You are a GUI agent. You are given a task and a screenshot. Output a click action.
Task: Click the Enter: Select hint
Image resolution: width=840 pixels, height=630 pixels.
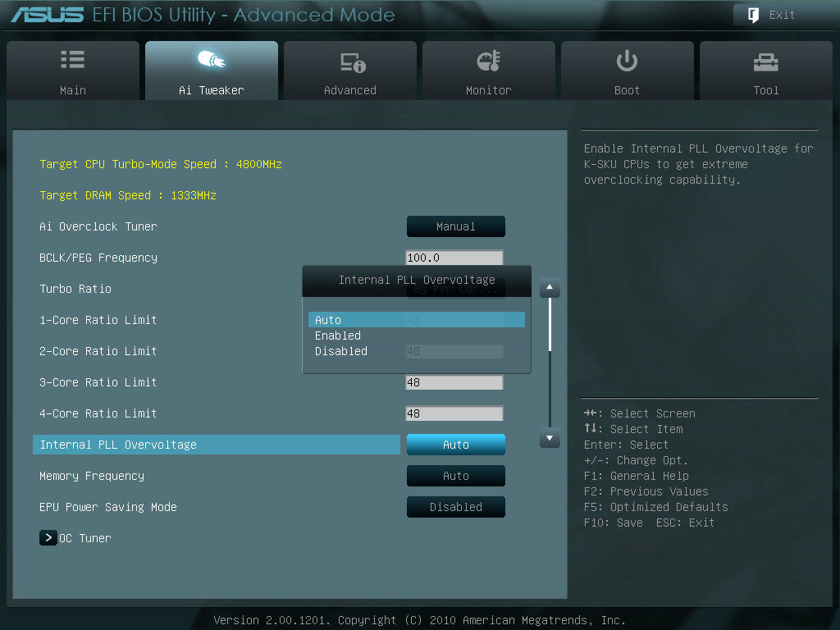pyautogui.click(x=626, y=445)
